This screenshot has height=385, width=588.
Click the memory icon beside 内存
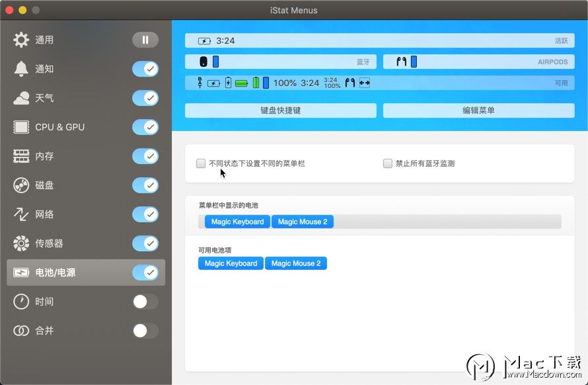point(21,156)
